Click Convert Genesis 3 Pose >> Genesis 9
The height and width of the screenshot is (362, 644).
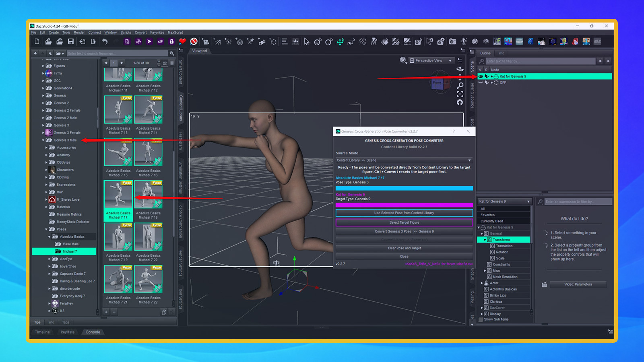404,231
